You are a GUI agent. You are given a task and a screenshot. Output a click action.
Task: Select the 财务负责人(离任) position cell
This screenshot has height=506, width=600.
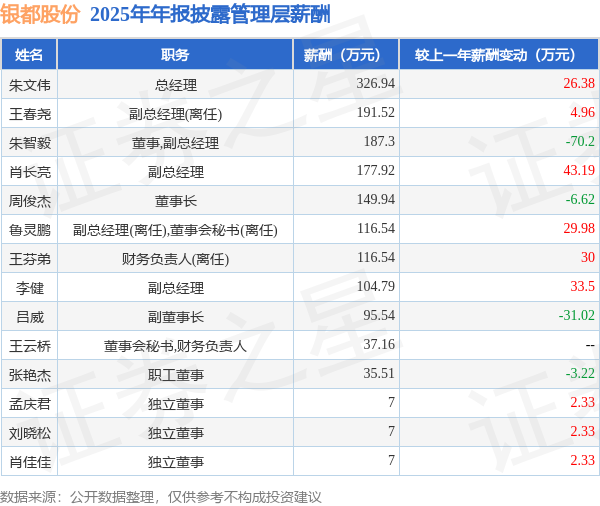(x=176, y=259)
